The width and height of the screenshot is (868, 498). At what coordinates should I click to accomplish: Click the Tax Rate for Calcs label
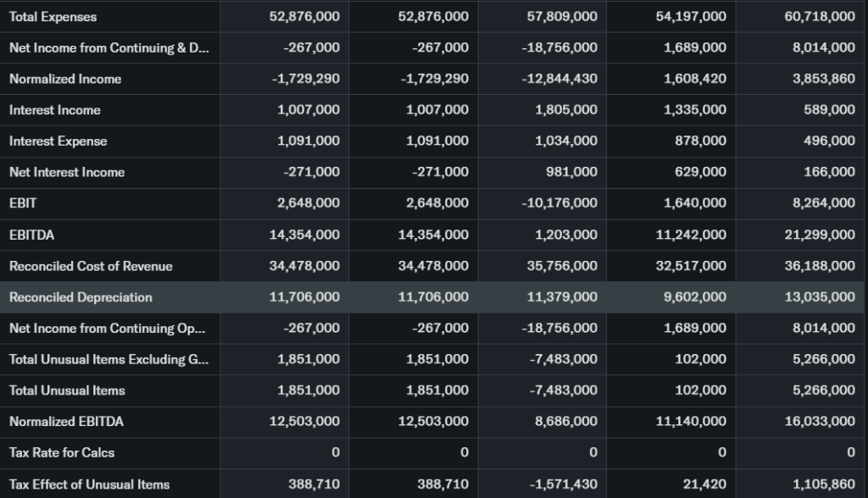coord(62,452)
